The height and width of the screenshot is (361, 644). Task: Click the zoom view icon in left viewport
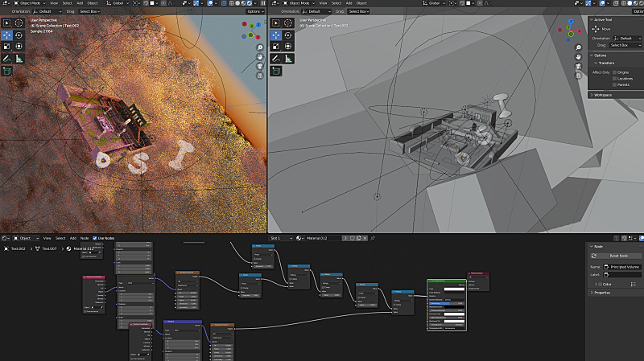[260, 47]
